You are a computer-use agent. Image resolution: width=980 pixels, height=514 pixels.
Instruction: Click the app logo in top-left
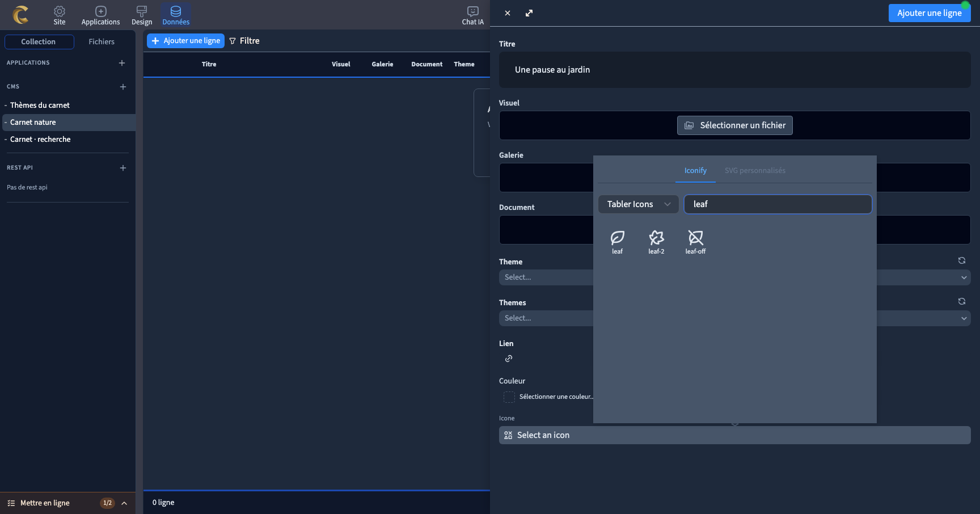click(21, 15)
